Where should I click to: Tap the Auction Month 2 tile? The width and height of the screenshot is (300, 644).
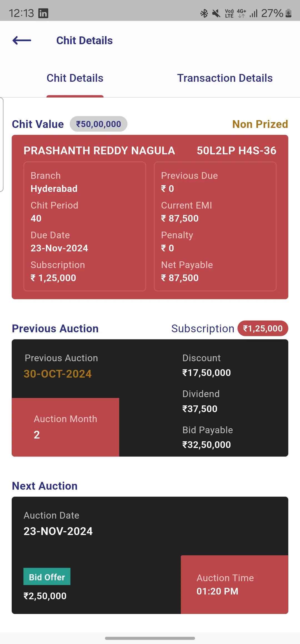pyautogui.click(x=66, y=427)
